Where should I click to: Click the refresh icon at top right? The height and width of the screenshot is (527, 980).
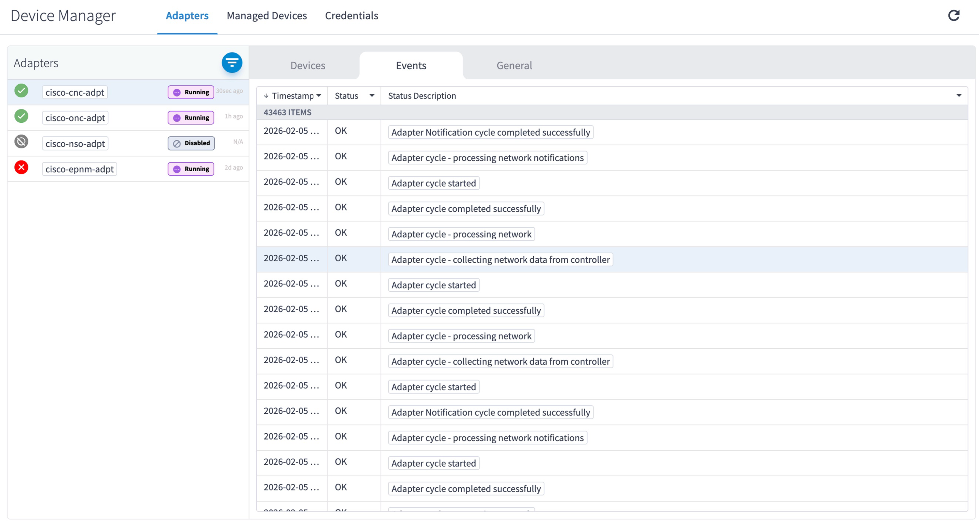(x=953, y=16)
